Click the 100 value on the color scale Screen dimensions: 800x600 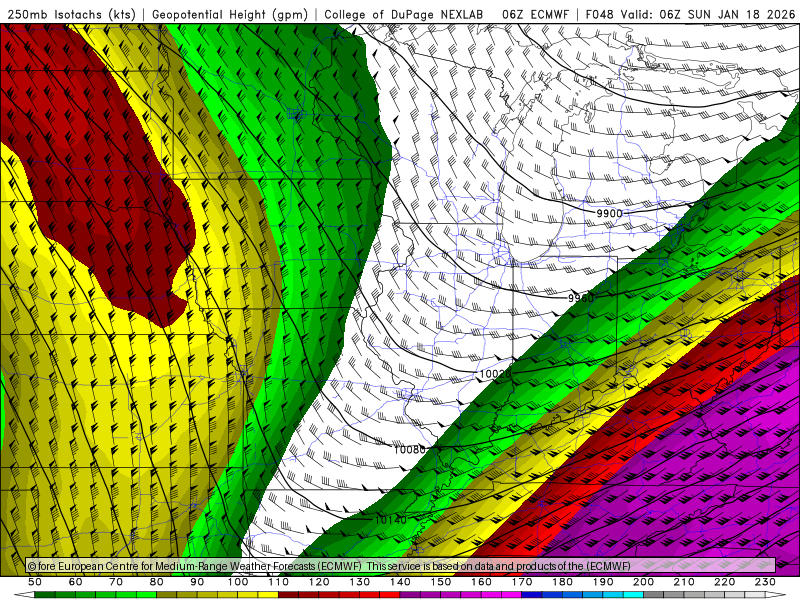(x=238, y=582)
